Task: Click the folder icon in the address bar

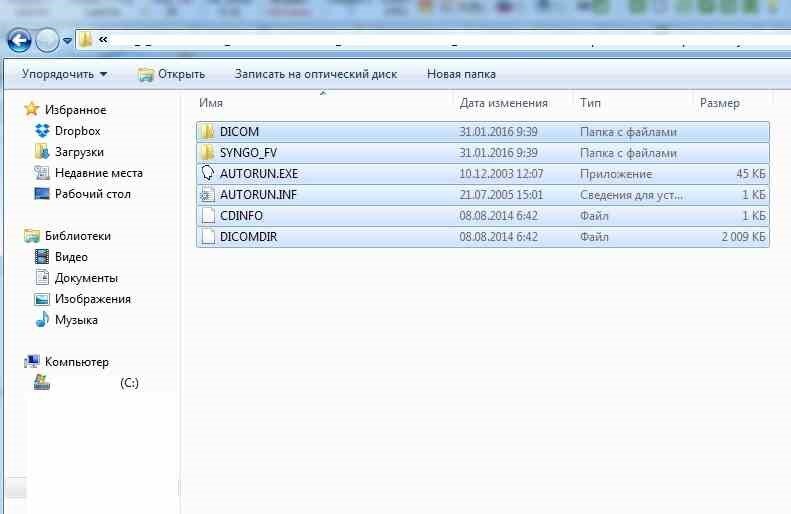Action: [86, 40]
